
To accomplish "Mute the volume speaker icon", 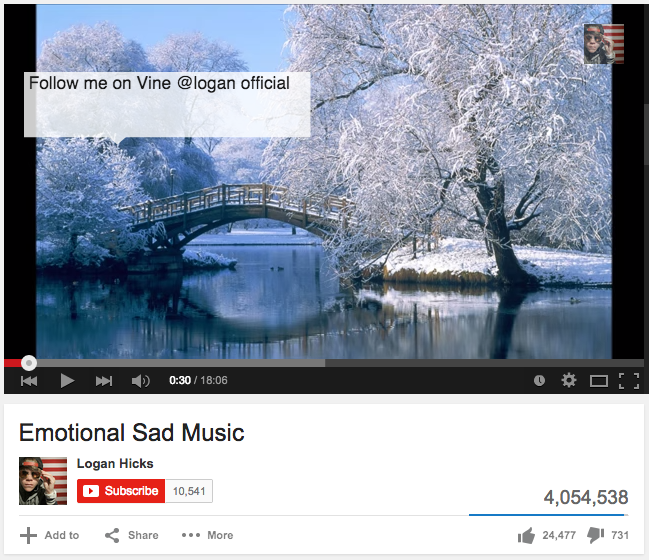I will point(141,380).
